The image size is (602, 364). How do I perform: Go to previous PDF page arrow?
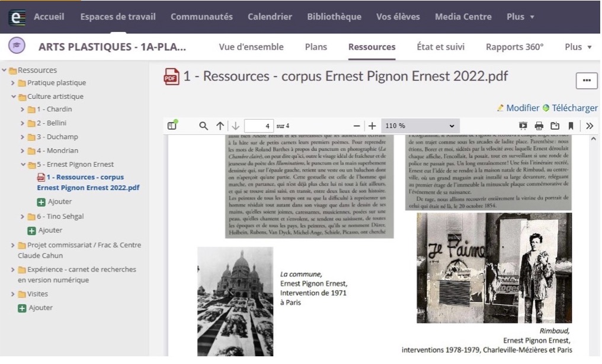click(220, 126)
